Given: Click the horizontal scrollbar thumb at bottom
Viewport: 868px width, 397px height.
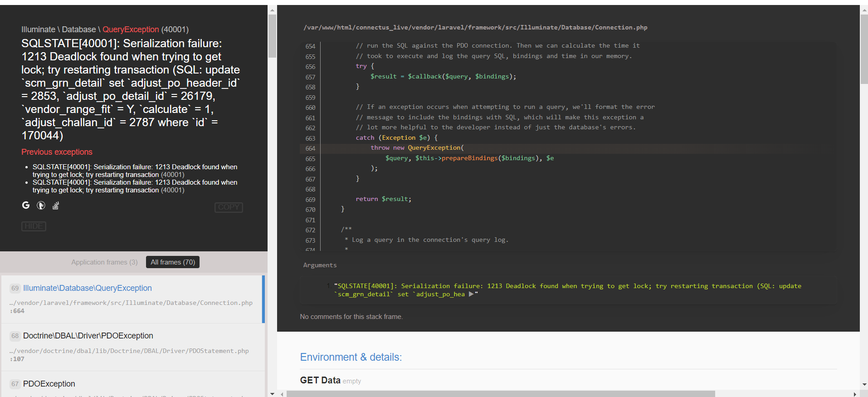Looking at the screenshot, I should click(501, 394).
